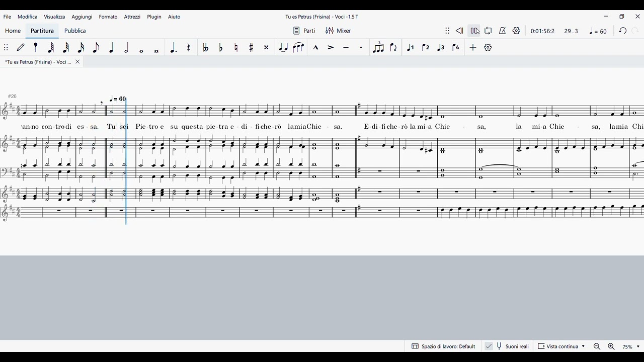Select the Partitura tab
The height and width of the screenshot is (362, 644).
42,31
